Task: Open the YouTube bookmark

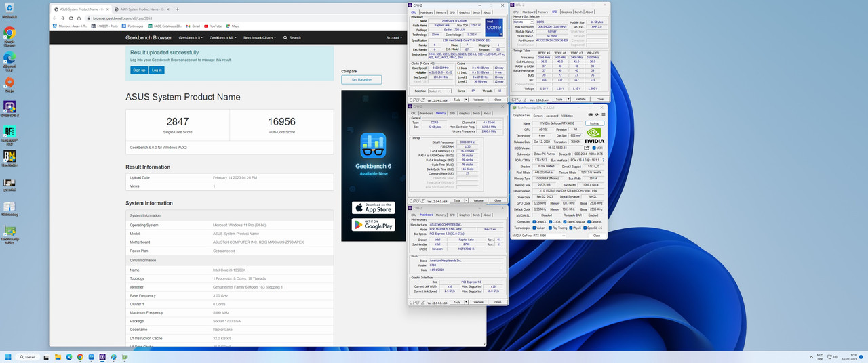Action: click(213, 26)
